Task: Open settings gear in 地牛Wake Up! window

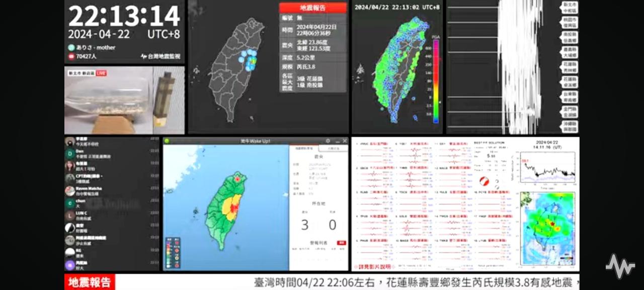Action: [328, 141]
